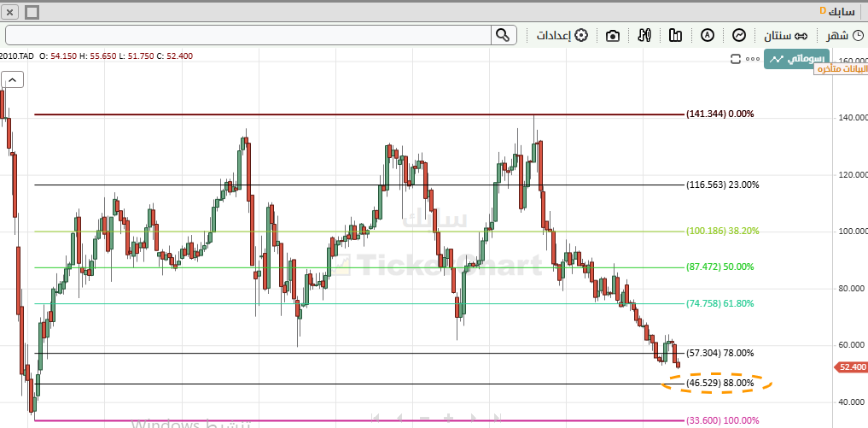Screen dimensions: 868x428
Task: Click the green رسوماتي (my drawings) button
Action: tap(795, 59)
